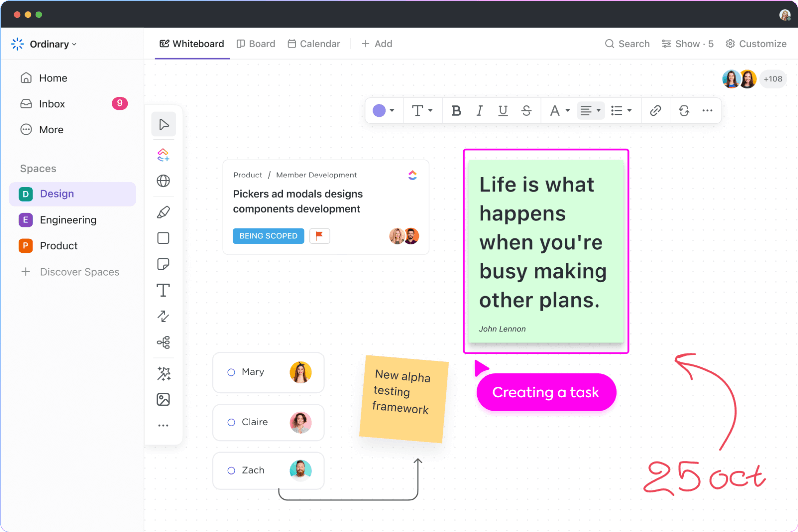Screen dimensions: 798x532
Task: Insert an image using the image tool
Action: [x=163, y=399]
